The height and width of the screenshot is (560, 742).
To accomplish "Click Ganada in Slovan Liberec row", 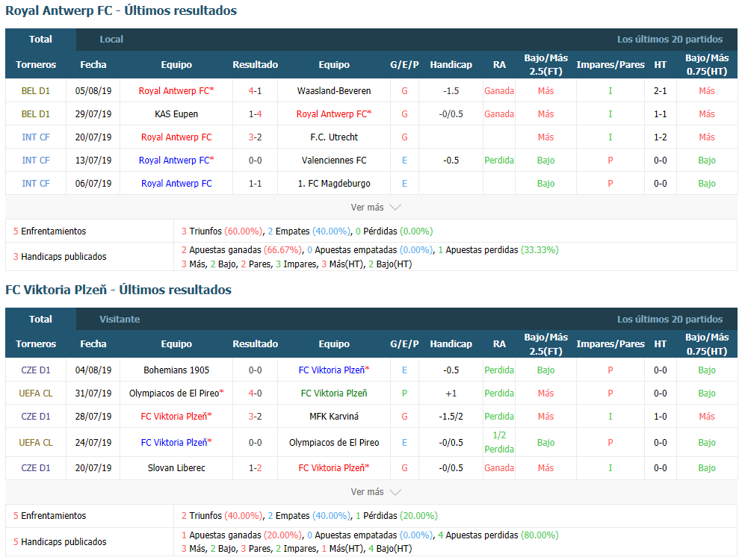I will click(x=499, y=467).
